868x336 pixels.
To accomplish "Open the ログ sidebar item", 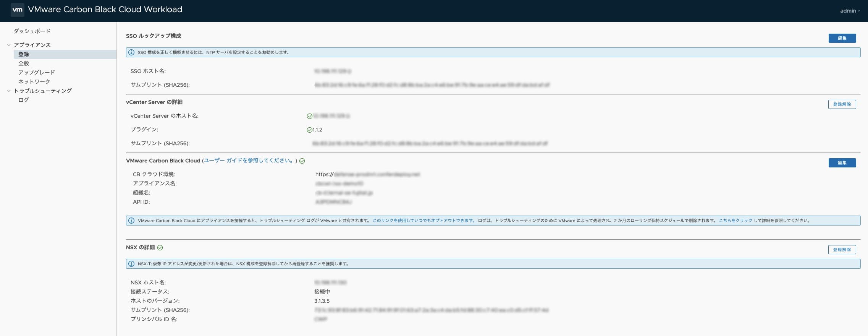I will coord(24,100).
